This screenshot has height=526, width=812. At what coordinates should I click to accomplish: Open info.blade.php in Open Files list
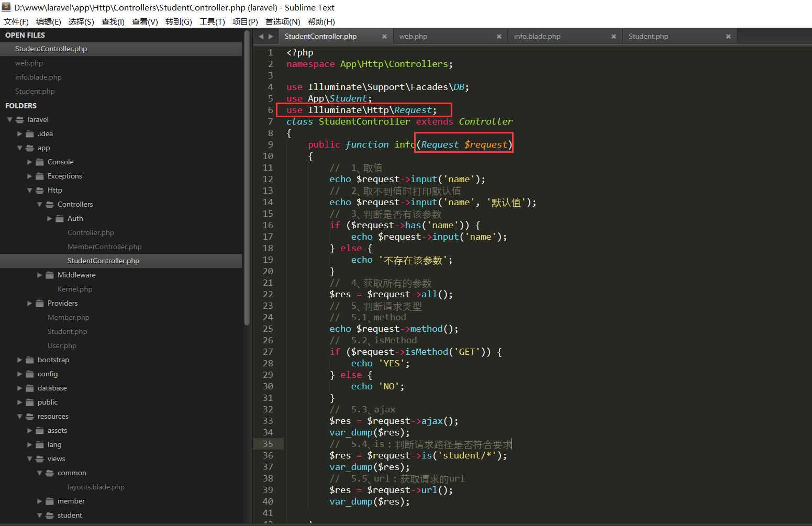tap(121, 77)
